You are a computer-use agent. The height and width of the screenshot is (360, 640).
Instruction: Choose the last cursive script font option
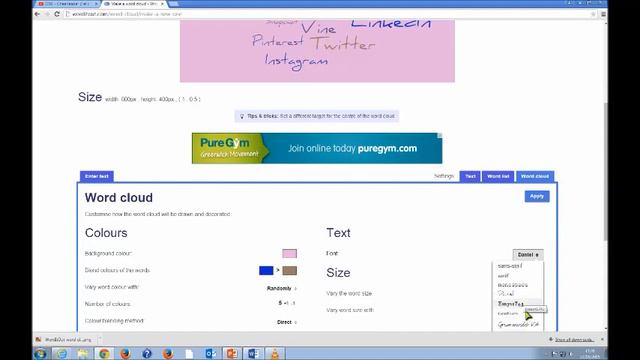(x=518, y=324)
